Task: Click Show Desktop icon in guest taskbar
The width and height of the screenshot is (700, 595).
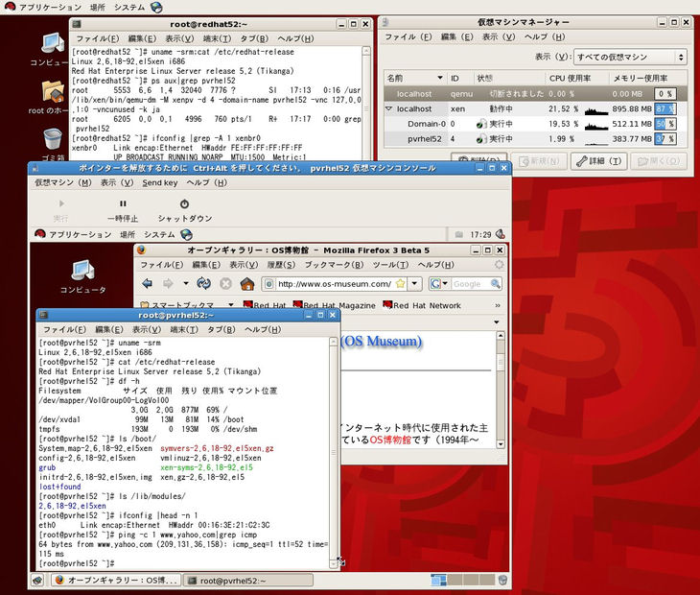Action: (x=38, y=581)
